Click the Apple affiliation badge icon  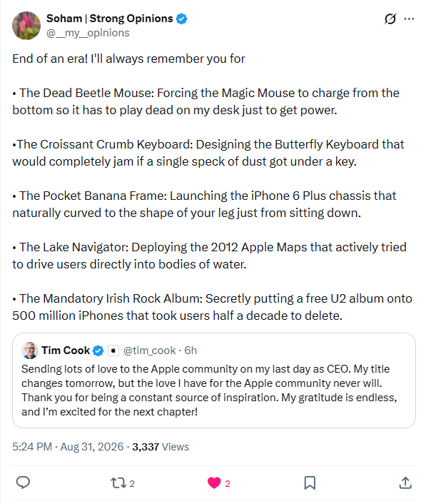pos(113,351)
